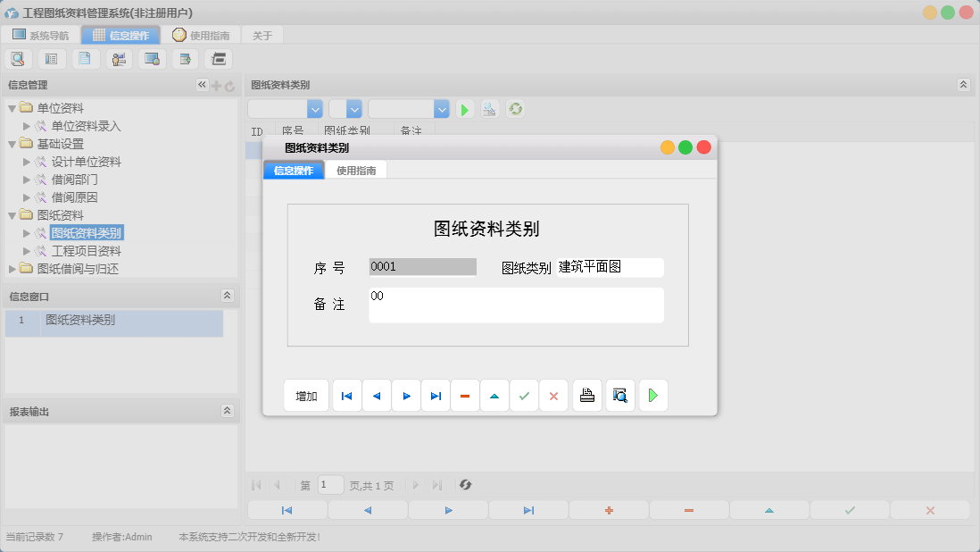Image resolution: width=980 pixels, height=552 pixels.
Task: Click the green run arrow next to filter dropdowns
Action: point(464,109)
